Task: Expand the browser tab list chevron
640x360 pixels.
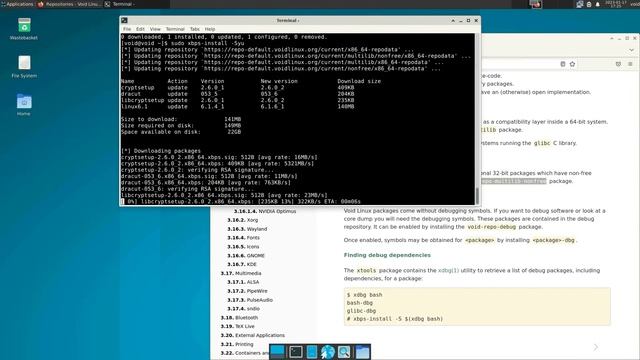Action: pos(631,50)
